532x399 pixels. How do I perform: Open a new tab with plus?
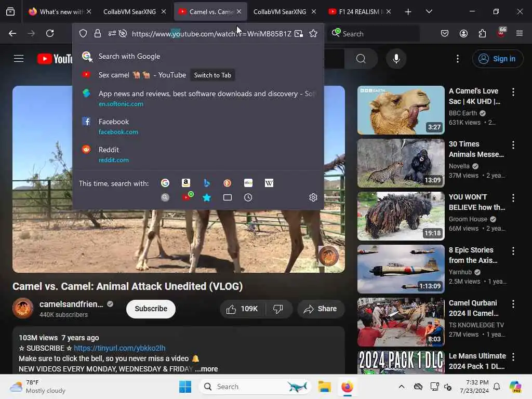click(408, 11)
